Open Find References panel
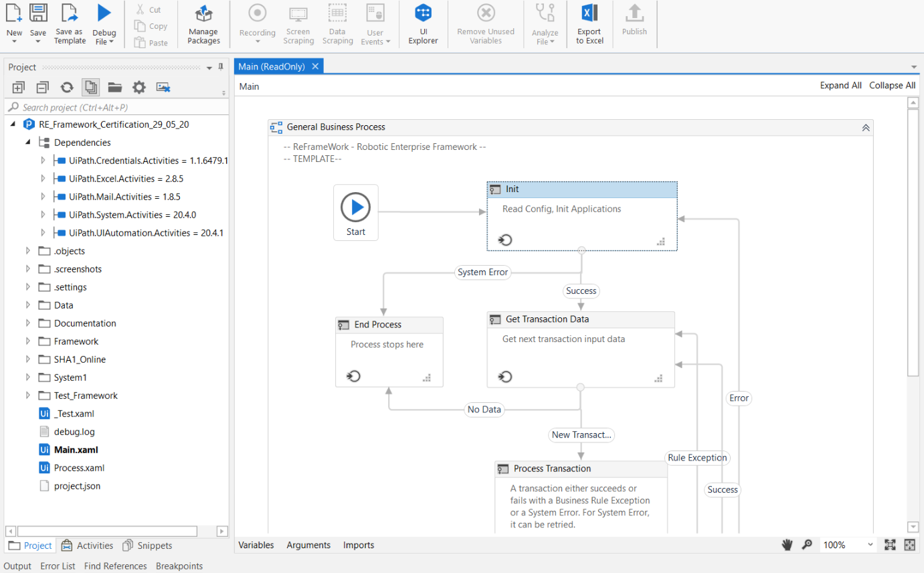 (115, 566)
